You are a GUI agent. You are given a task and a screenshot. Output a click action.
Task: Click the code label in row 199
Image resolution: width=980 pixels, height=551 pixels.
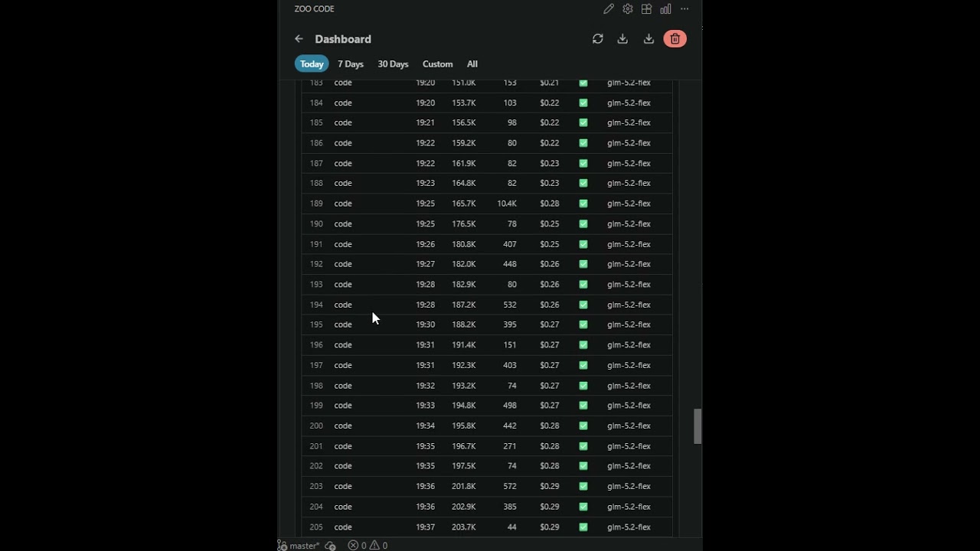tap(343, 406)
